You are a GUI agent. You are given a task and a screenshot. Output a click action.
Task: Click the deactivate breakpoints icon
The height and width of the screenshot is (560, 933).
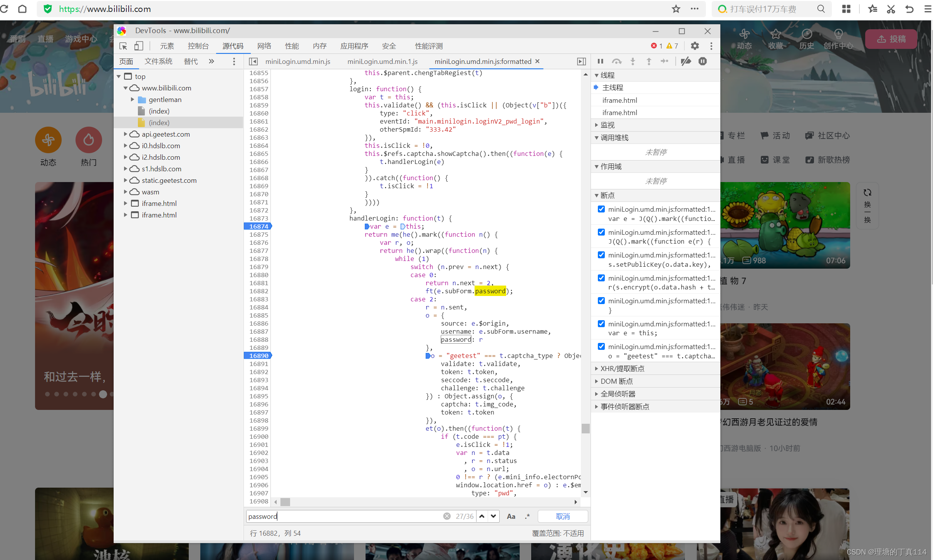click(x=686, y=62)
